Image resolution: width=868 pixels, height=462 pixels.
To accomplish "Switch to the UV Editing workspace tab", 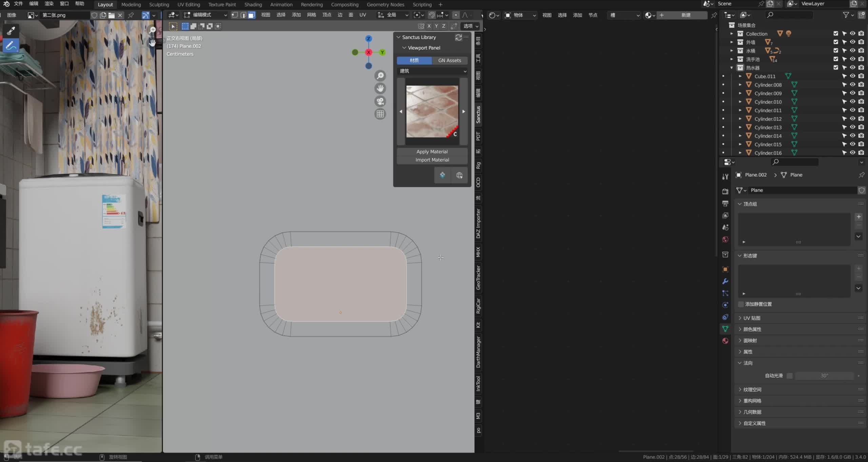I will tap(189, 4).
